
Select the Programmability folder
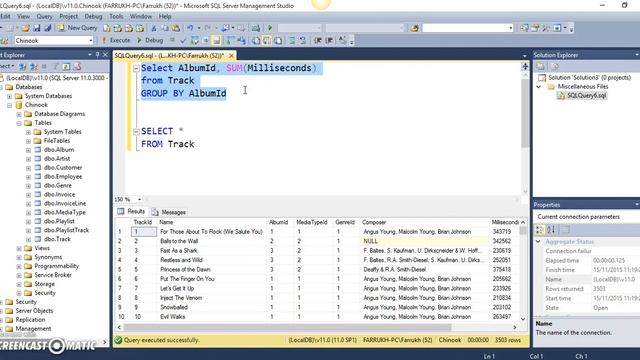[x=56, y=266]
